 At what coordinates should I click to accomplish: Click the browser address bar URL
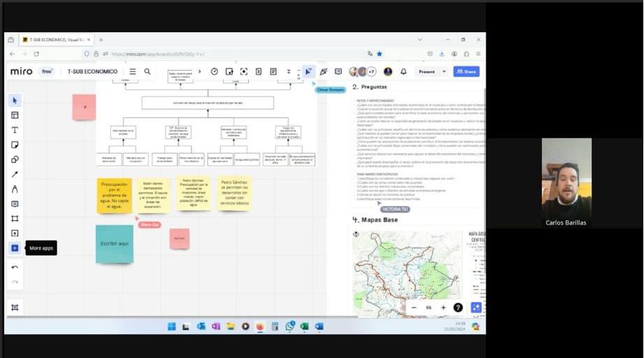coord(158,54)
